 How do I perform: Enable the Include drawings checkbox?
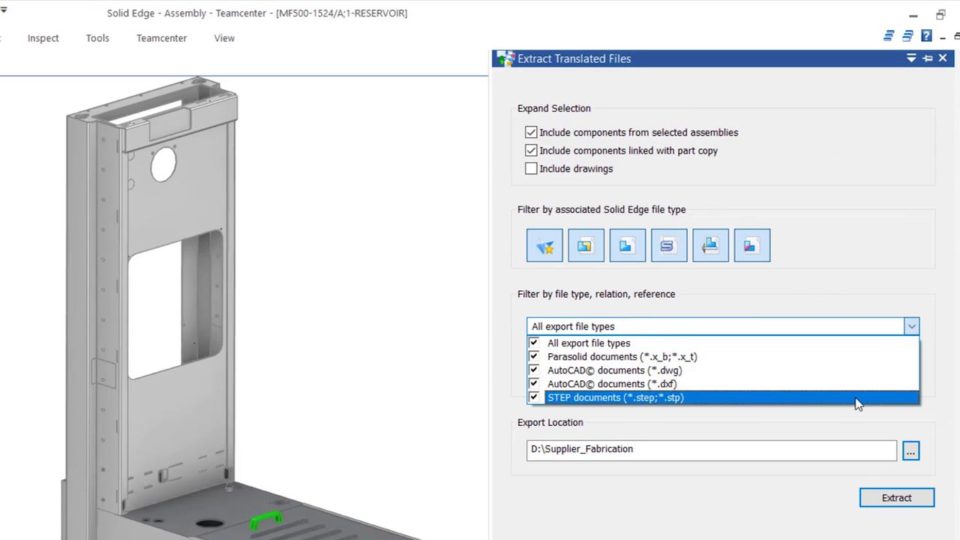(x=531, y=169)
